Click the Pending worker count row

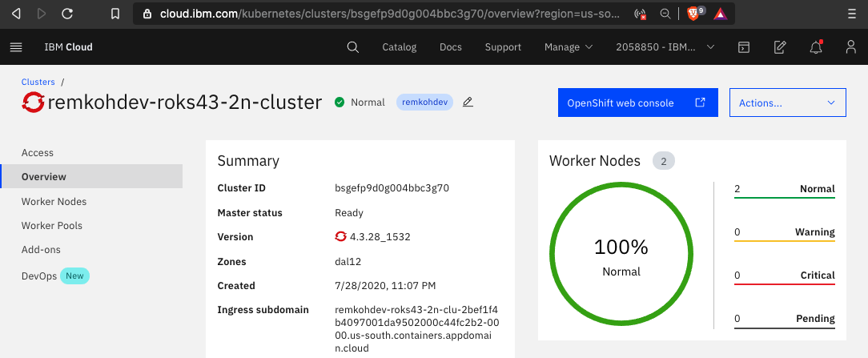click(785, 320)
